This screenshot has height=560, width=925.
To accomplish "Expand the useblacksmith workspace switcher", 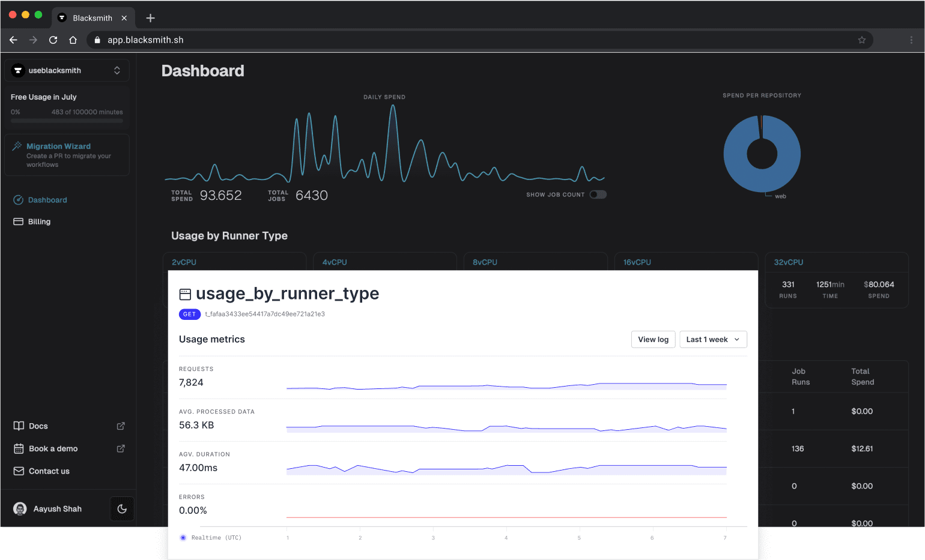I will click(117, 70).
